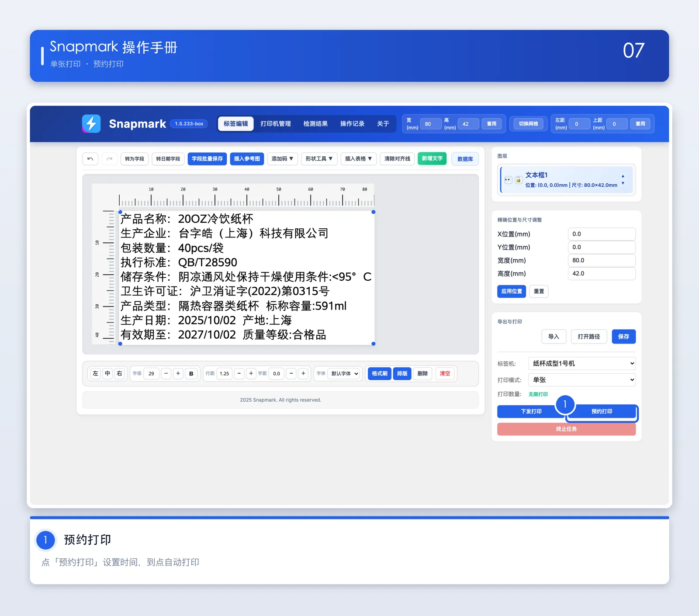Open the 检测结果 tab
This screenshot has height=616, width=699.
(x=315, y=124)
